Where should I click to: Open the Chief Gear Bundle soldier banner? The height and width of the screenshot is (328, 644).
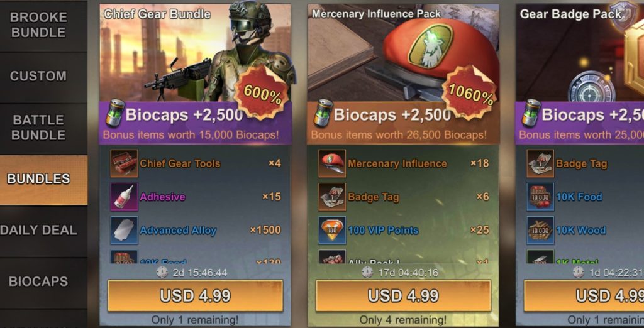(x=195, y=53)
